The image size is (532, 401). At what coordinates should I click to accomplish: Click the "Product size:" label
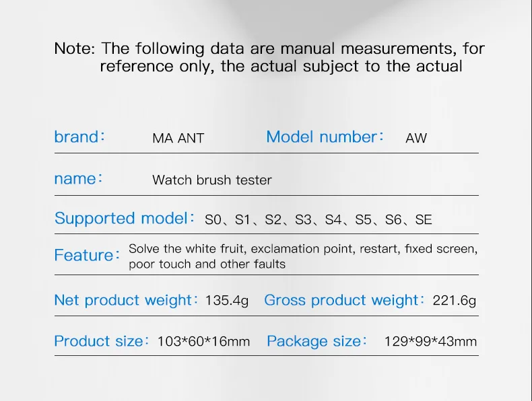point(102,341)
